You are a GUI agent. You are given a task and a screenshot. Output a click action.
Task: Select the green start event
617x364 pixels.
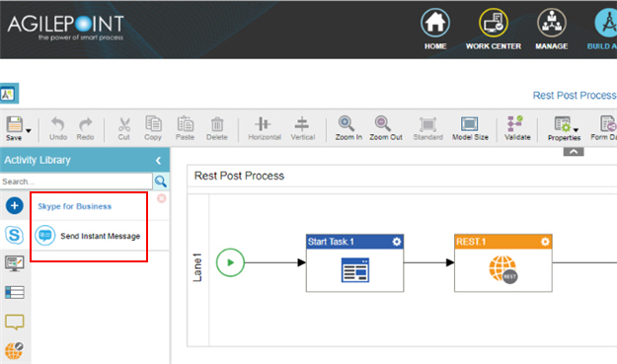pyautogui.click(x=230, y=262)
